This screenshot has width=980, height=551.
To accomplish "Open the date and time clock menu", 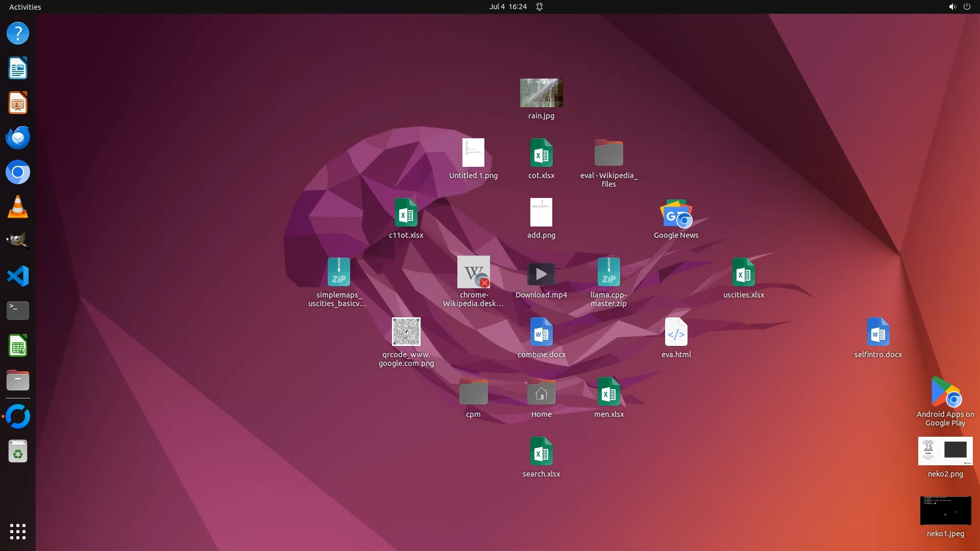I will tap(507, 7).
